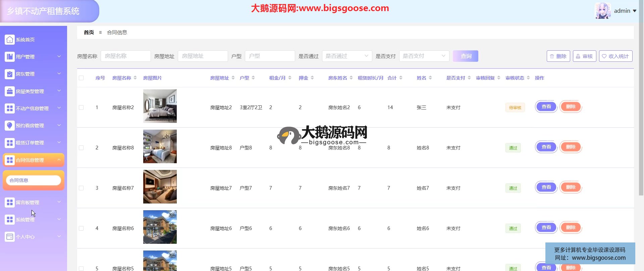Check the checkbox for row 房屋名称2
The width and height of the screenshot is (644, 271).
[81, 107]
